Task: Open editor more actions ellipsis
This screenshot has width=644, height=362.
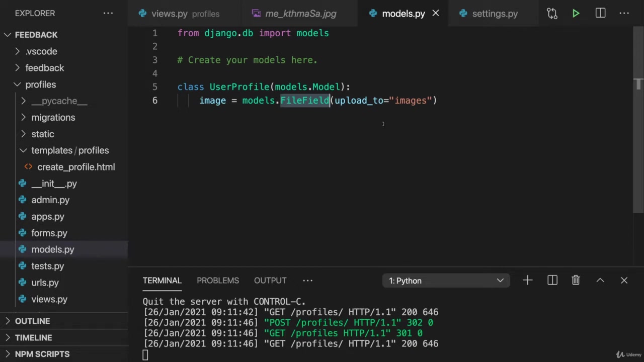Action: tap(624, 14)
